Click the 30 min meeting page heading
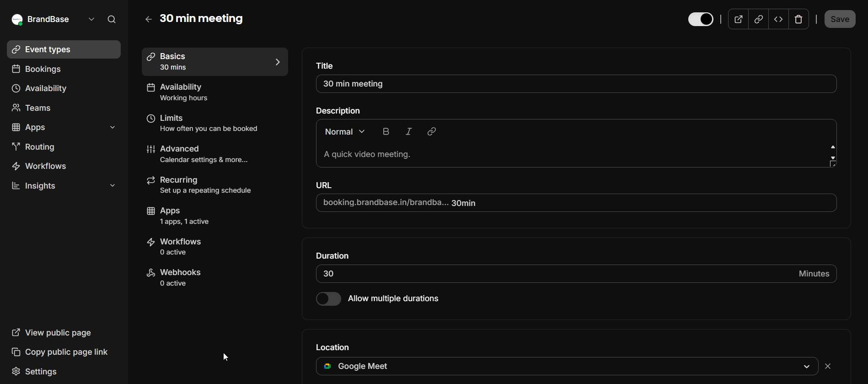868x384 pixels. [x=201, y=19]
